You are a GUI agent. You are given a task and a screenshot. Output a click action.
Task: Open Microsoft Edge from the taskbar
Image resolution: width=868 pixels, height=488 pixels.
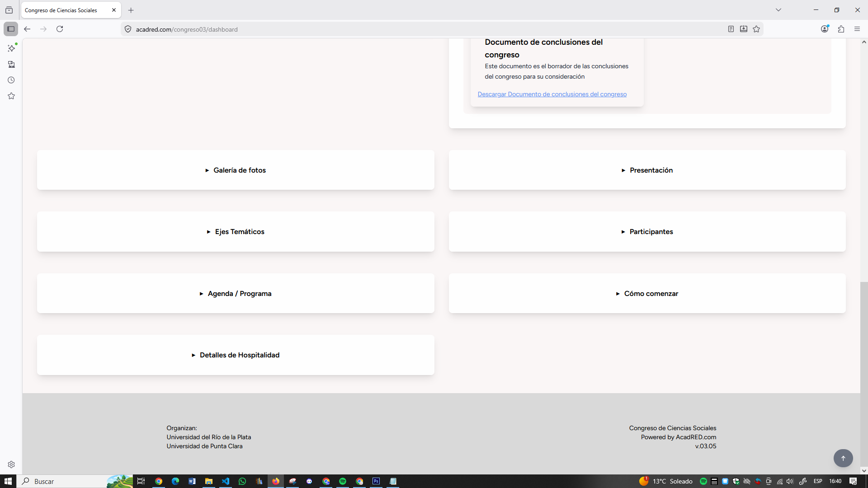pos(175,481)
